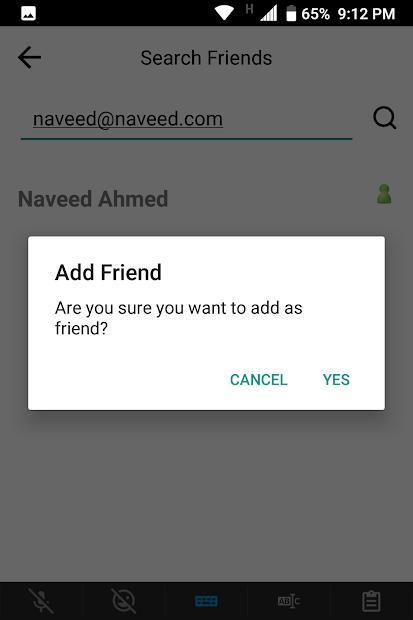Tap the 9:12 PM clock

click(366, 14)
